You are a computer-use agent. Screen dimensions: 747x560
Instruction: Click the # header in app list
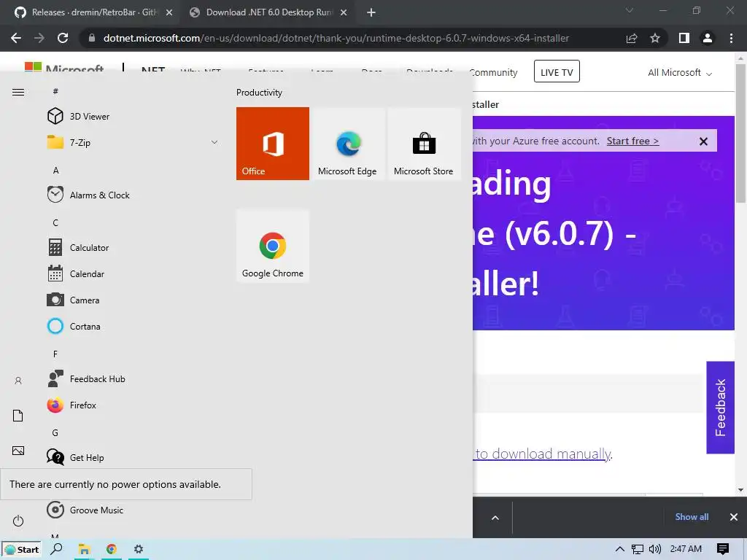(x=55, y=91)
